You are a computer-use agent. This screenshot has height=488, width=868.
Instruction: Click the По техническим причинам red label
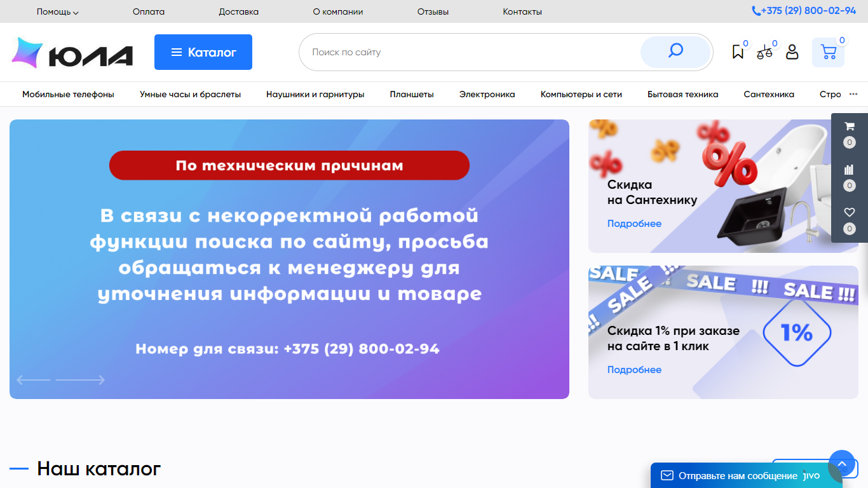pos(289,165)
